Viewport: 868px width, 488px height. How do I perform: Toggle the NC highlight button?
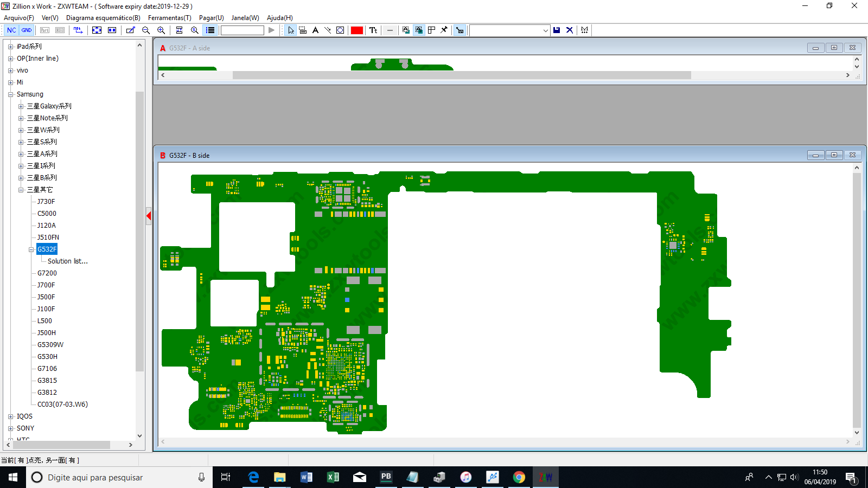coord(11,30)
